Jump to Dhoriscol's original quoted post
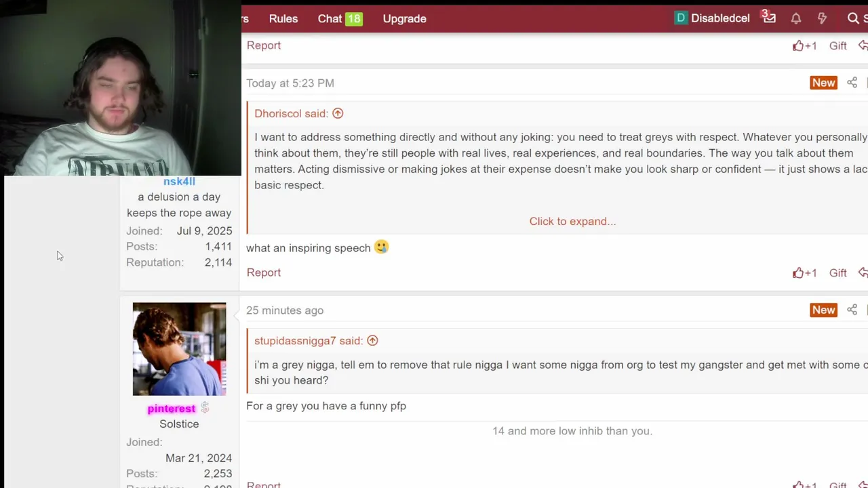The image size is (868, 488). pyautogui.click(x=338, y=113)
